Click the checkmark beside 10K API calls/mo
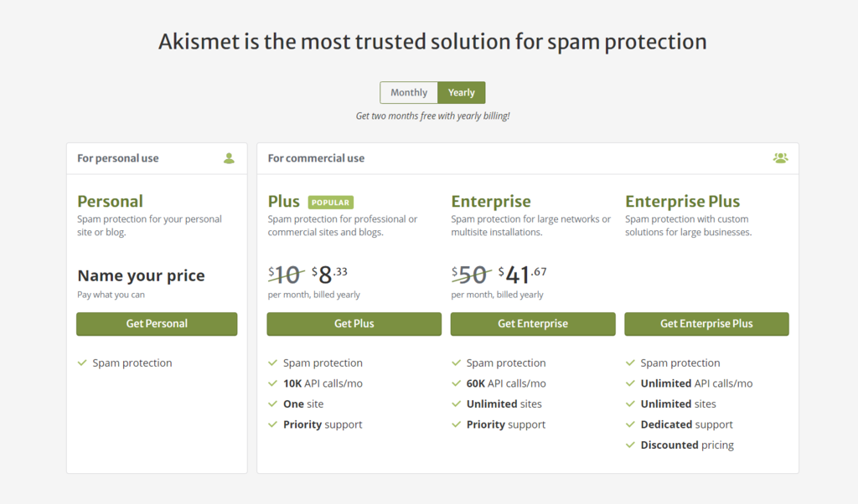The image size is (858, 504). point(272,383)
